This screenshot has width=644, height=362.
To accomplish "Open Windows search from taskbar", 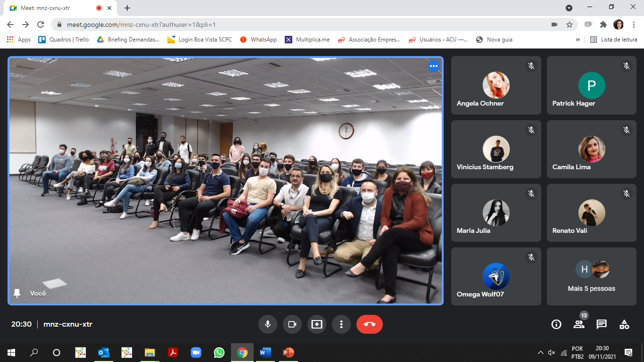I will point(34,352).
